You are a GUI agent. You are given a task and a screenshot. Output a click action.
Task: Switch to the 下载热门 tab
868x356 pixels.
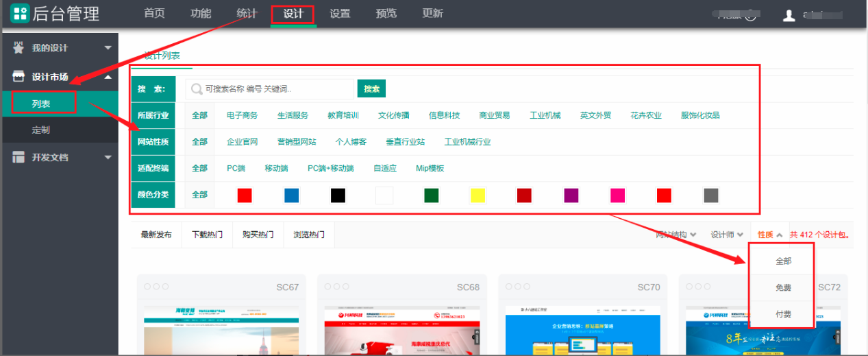[207, 235]
